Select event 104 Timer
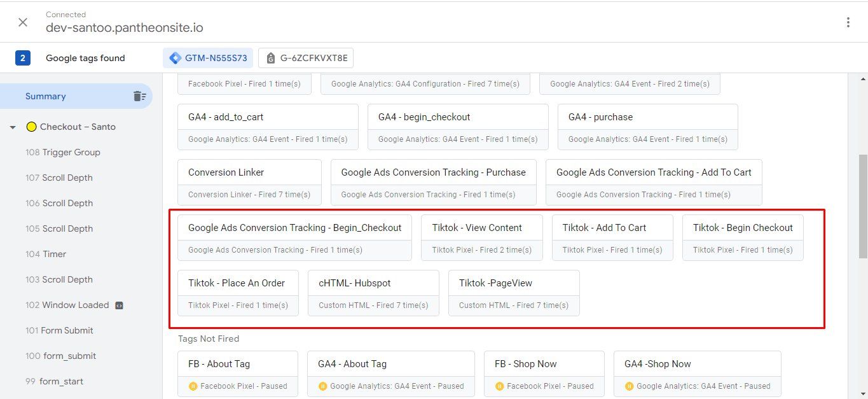This screenshot has width=868, height=399. (46, 254)
